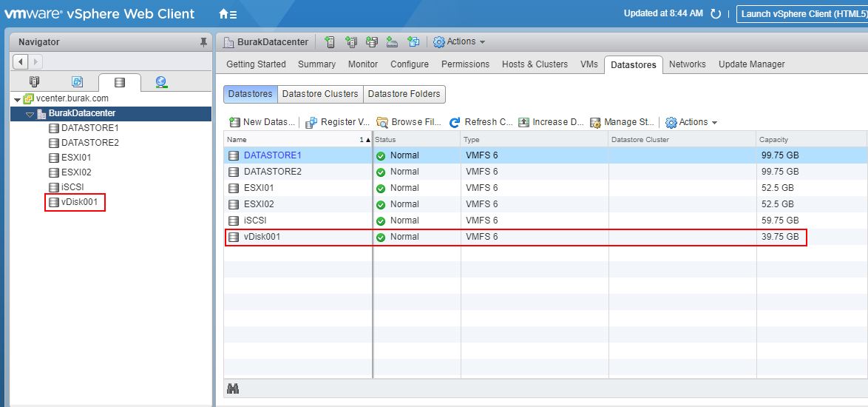Open the Monitor tab
The image size is (868, 407).
tap(363, 64)
